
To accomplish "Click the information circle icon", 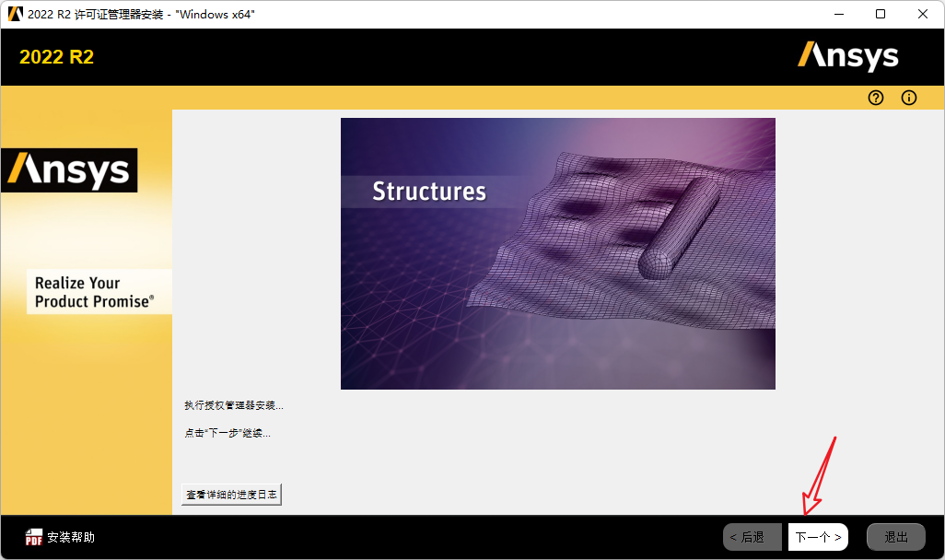I will pos(908,98).
